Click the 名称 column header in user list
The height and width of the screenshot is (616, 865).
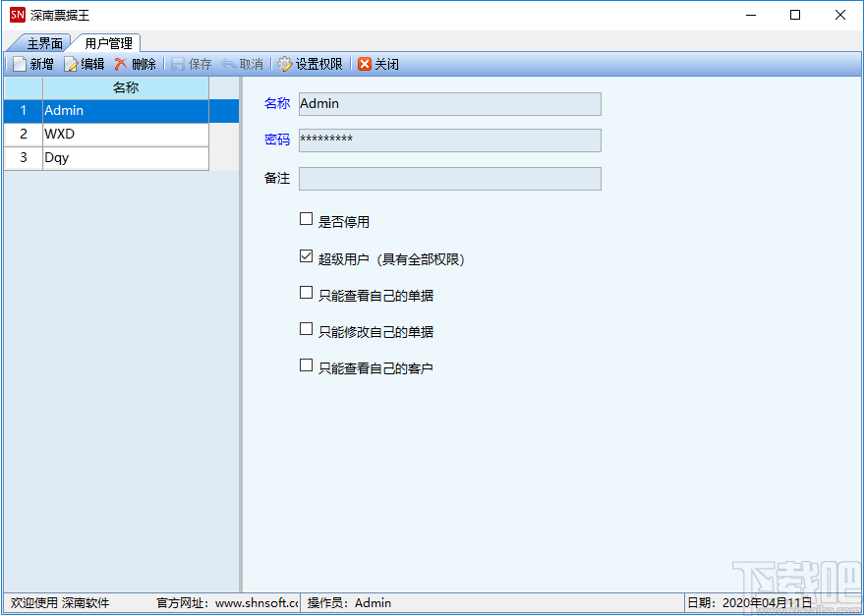point(126,88)
